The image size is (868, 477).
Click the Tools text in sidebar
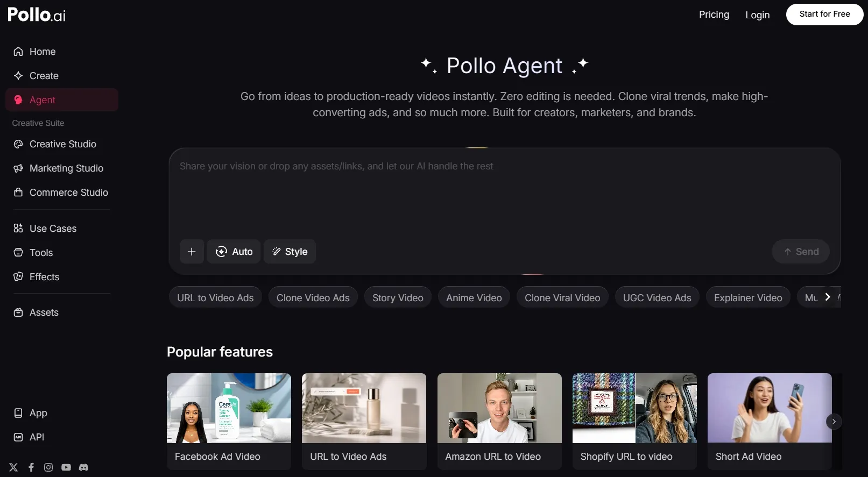coord(41,253)
